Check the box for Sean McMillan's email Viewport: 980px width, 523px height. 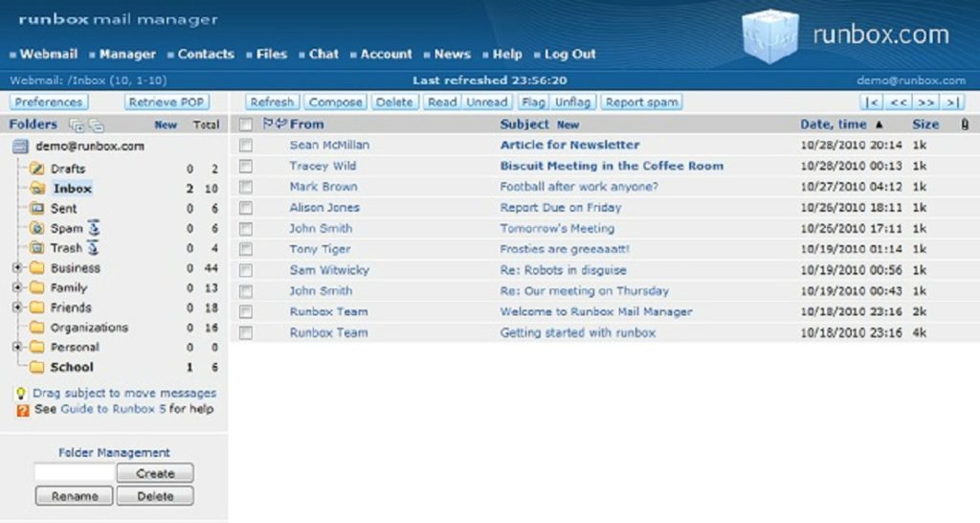tap(246, 145)
